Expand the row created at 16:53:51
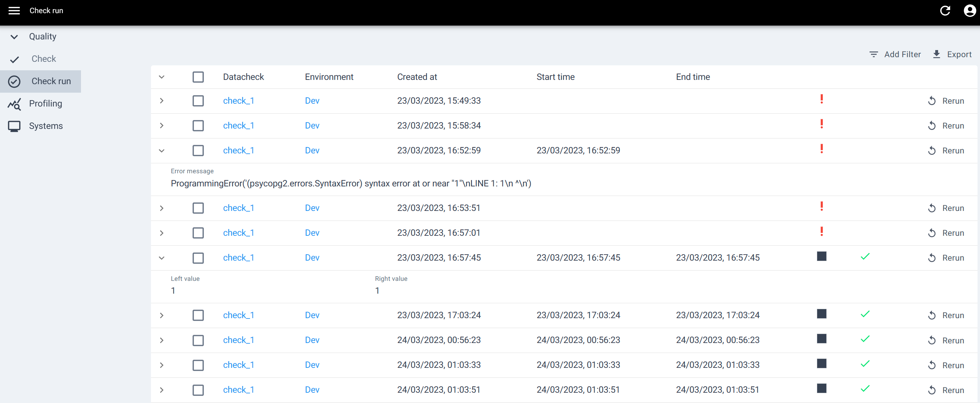The image size is (980, 403). [162, 208]
